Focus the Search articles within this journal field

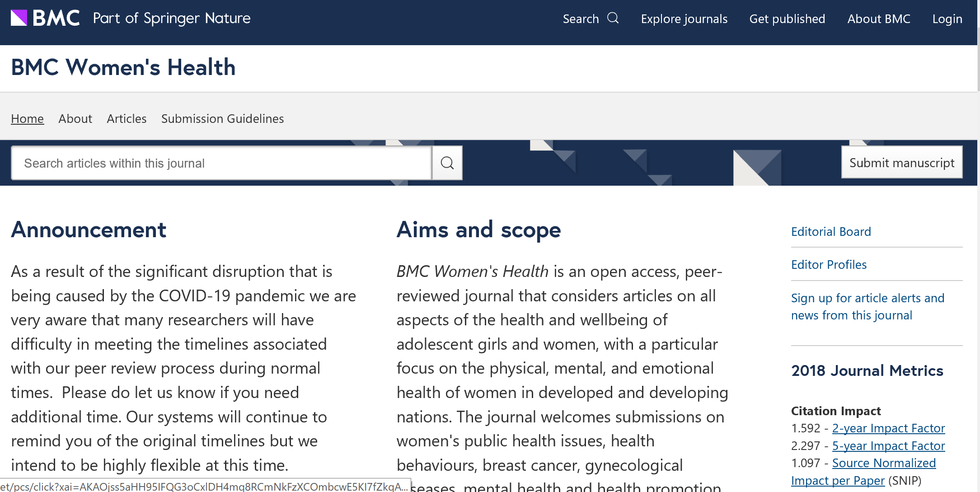[221, 163]
